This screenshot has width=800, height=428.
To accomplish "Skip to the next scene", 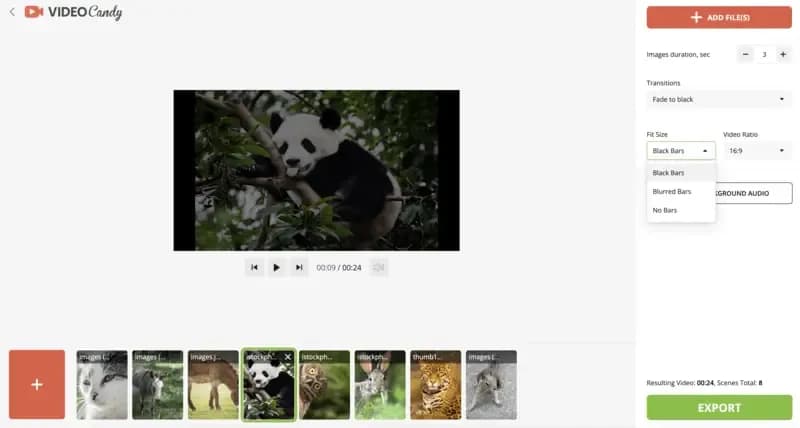I will click(299, 267).
